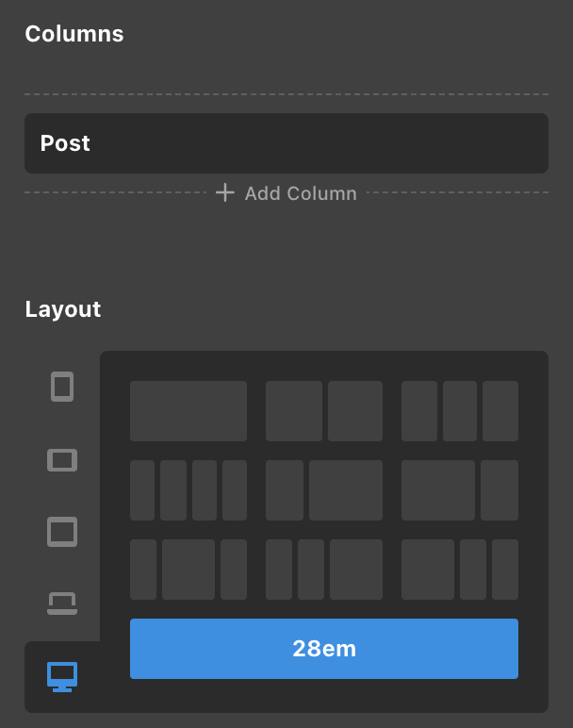Select the laptop breakpoint icon

coord(62,604)
